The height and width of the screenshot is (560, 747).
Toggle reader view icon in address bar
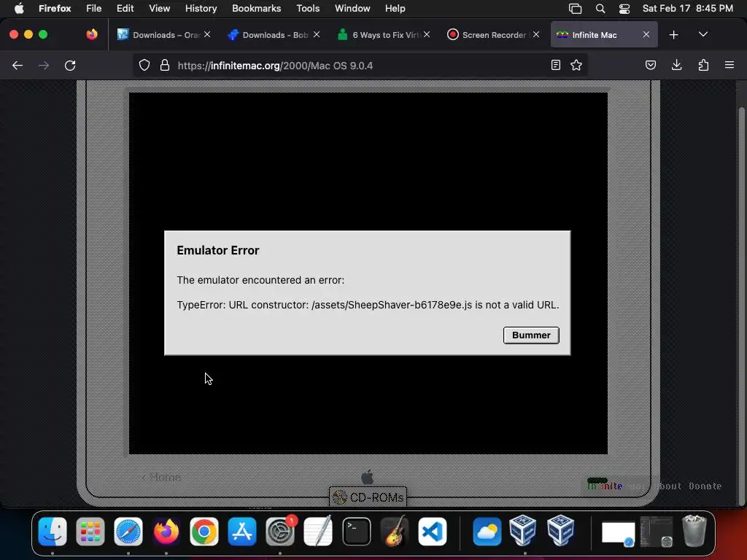tap(555, 65)
